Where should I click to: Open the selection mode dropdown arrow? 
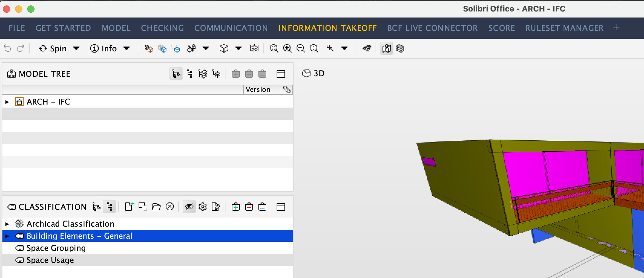[344, 48]
